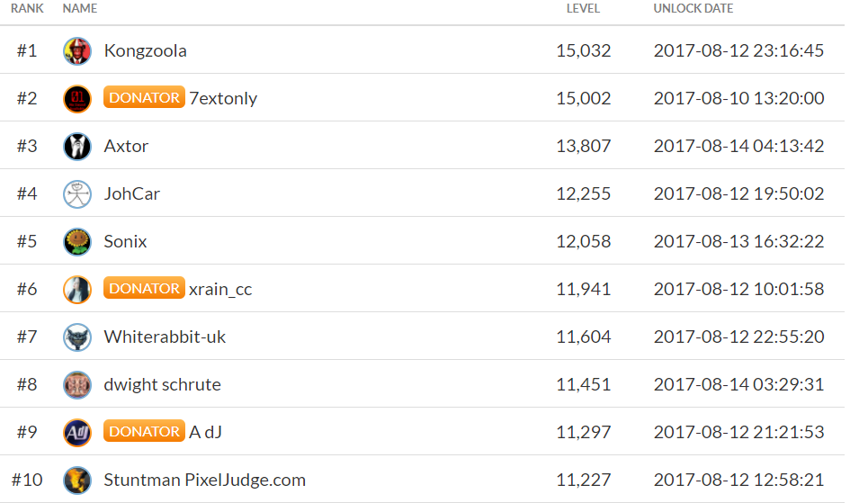Click JohCar's stick figure avatar
Screen dimensions: 868x503
click(77, 194)
